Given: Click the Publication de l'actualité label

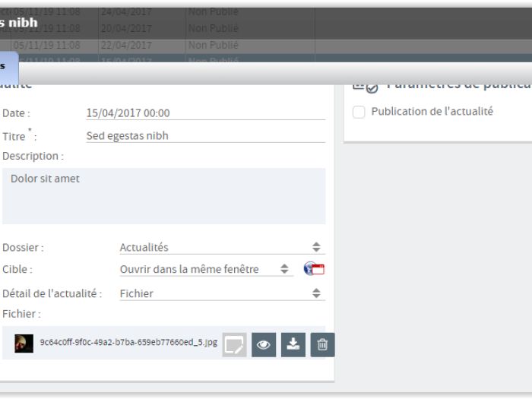Looking at the screenshot, I should click(432, 112).
